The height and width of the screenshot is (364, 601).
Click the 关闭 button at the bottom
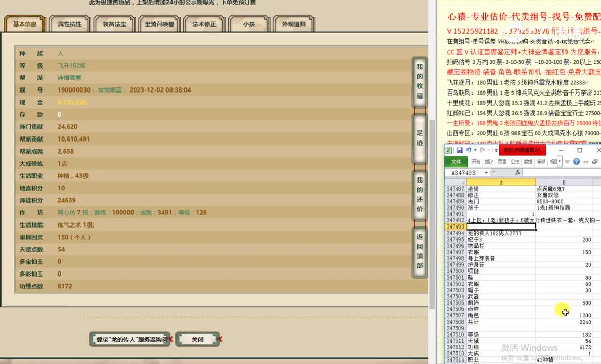click(197, 339)
